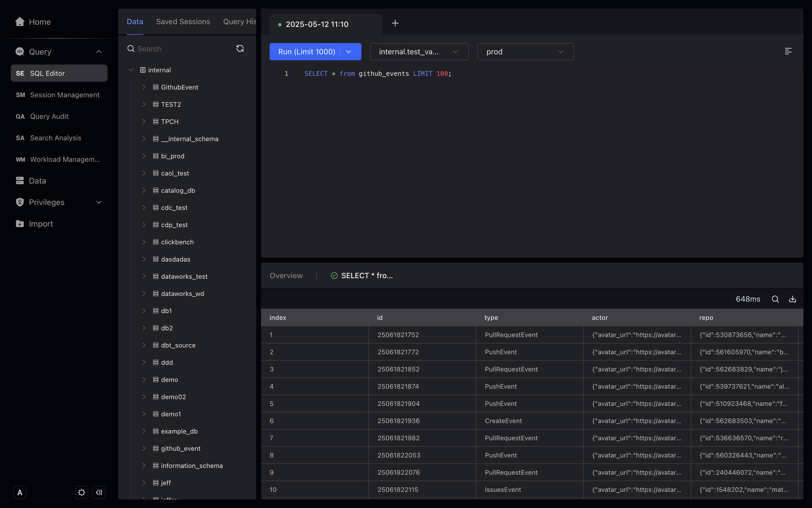
Task: Go to Home in sidebar
Action: tap(33, 22)
